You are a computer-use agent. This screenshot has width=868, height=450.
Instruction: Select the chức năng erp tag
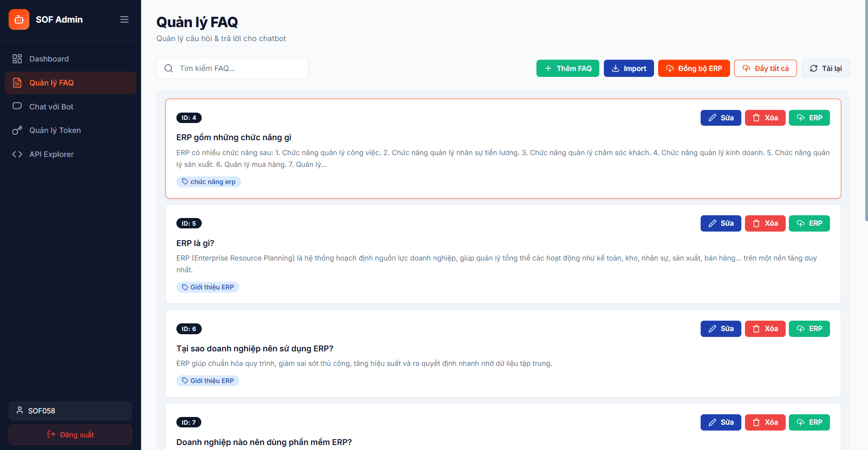tap(209, 181)
